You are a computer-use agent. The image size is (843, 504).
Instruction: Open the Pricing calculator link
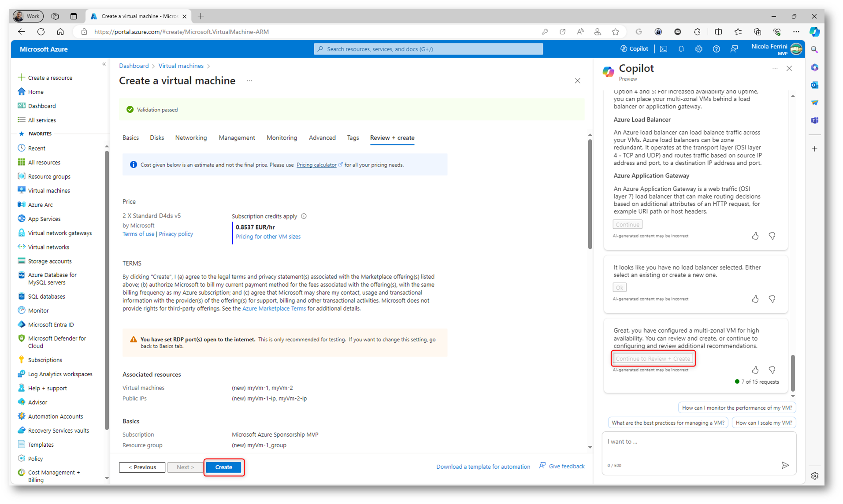click(316, 165)
